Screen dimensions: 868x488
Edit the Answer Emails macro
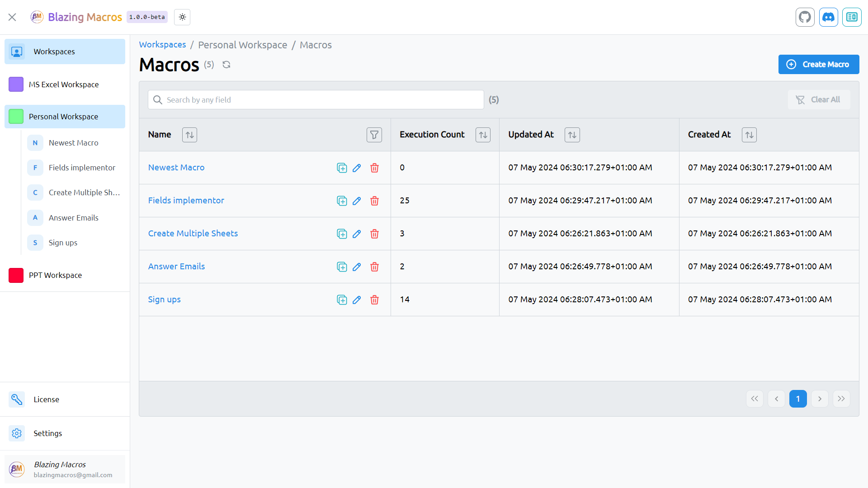coord(357,267)
